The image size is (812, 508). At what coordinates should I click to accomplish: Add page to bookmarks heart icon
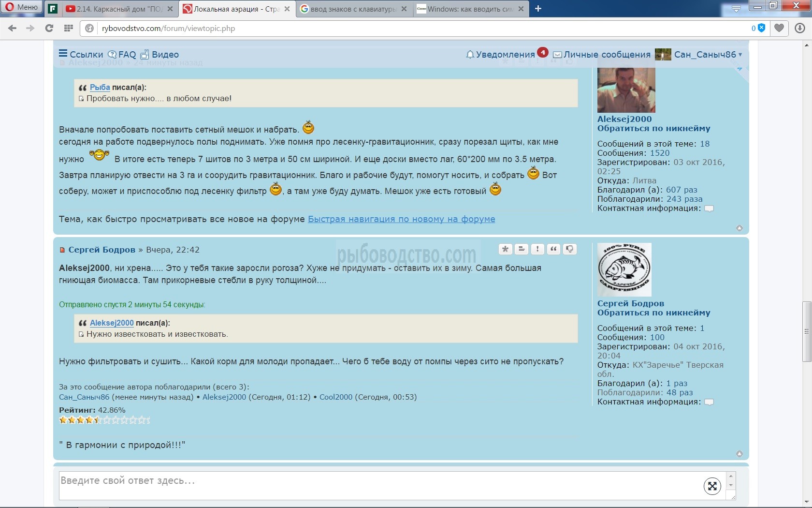click(779, 28)
